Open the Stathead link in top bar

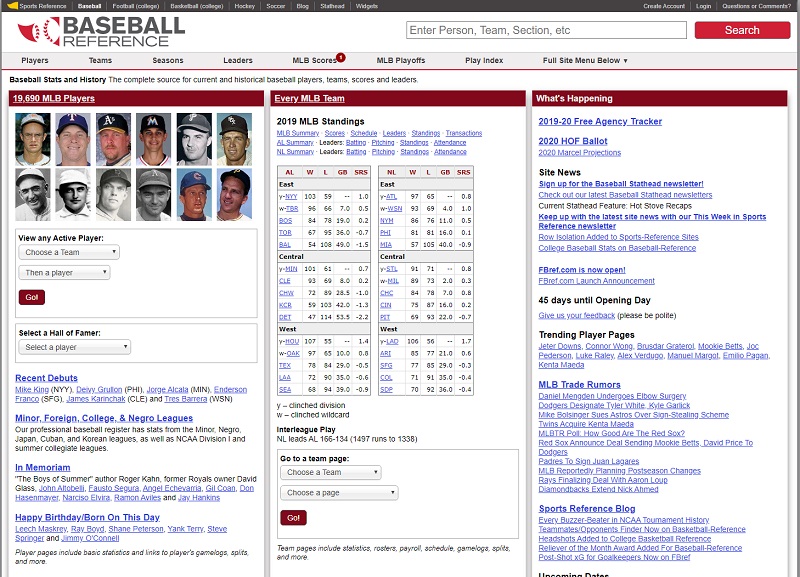pyautogui.click(x=332, y=6)
